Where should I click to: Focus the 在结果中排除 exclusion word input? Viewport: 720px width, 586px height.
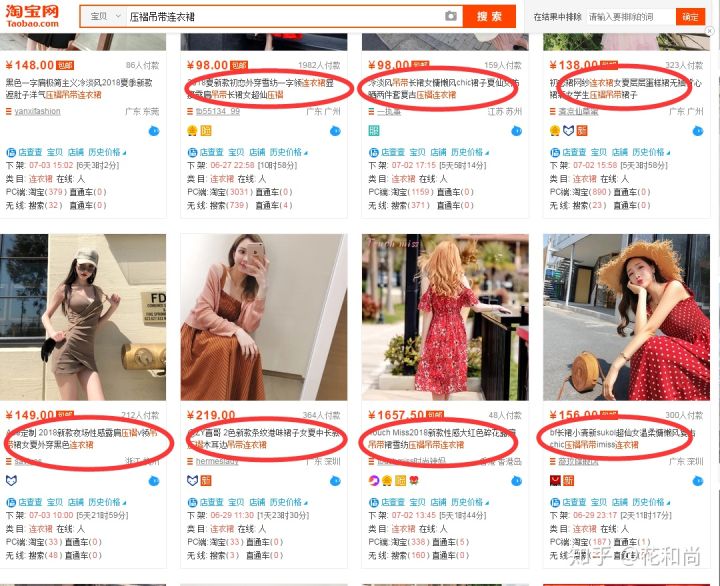pyautogui.click(x=630, y=17)
